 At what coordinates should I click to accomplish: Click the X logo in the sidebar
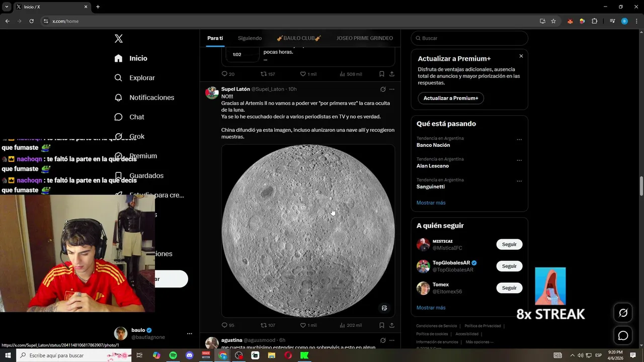pos(119,39)
